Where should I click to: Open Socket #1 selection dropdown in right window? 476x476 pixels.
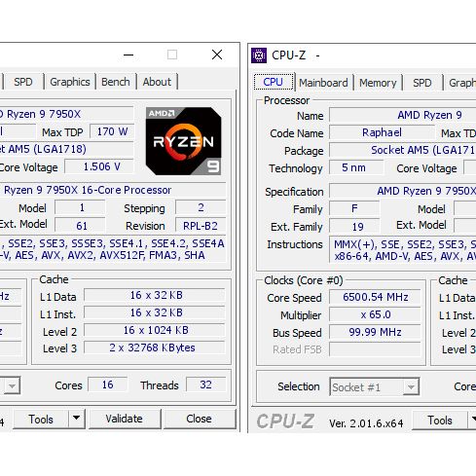click(375, 386)
